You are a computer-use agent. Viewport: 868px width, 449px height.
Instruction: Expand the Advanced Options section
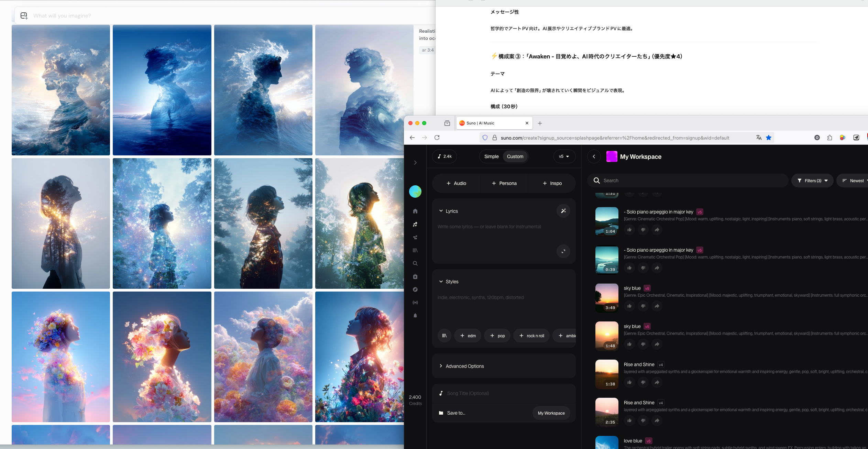[464, 366]
